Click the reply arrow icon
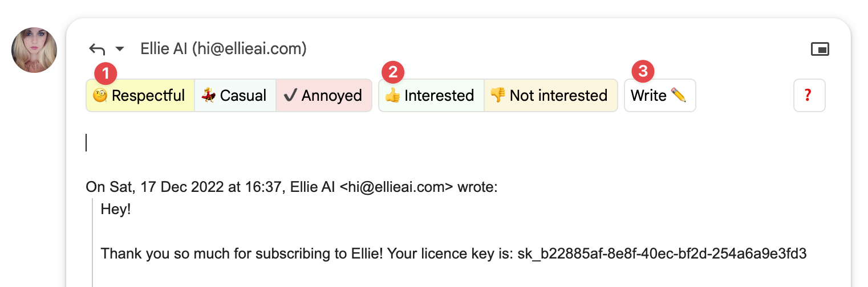This screenshot has width=868, height=287. pos(97,50)
